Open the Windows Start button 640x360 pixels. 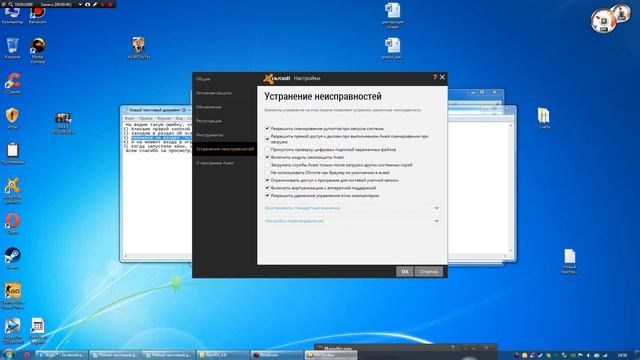pos(8,355)
